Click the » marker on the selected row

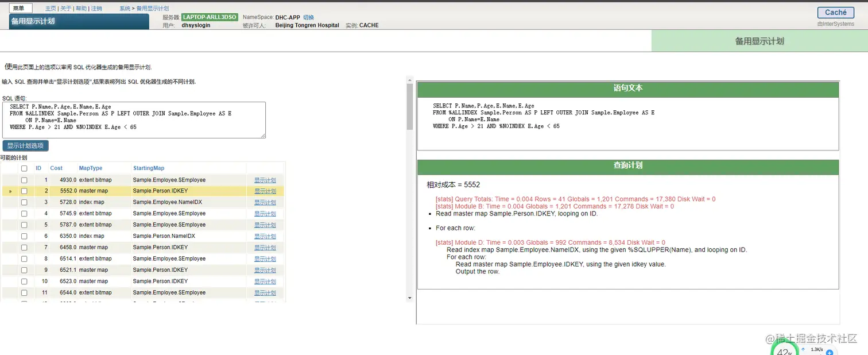pos(10,191)
